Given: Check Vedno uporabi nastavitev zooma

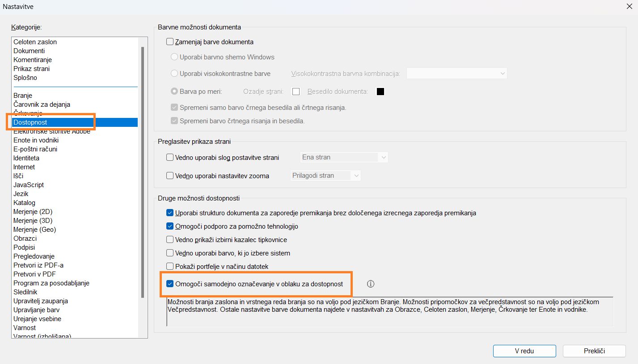Looking at the screenshot, I should (x=170, y=176).
